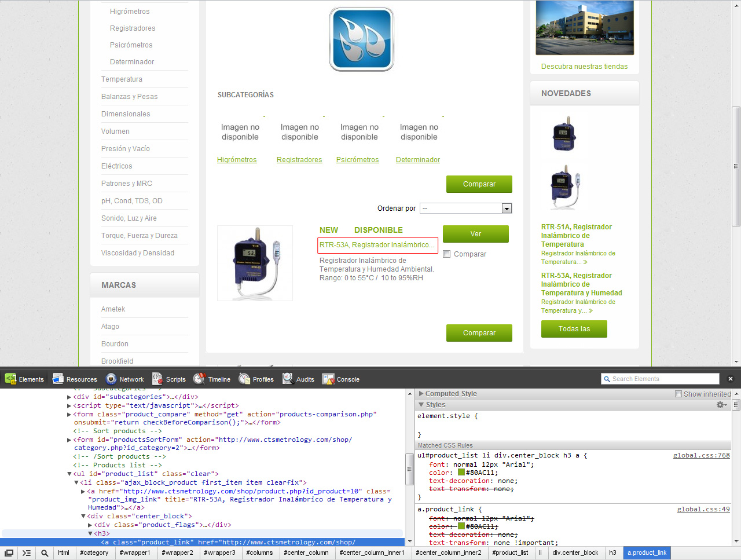Open the Audits tab
Viewport: 741px width, 560px height.
(299, 379)
